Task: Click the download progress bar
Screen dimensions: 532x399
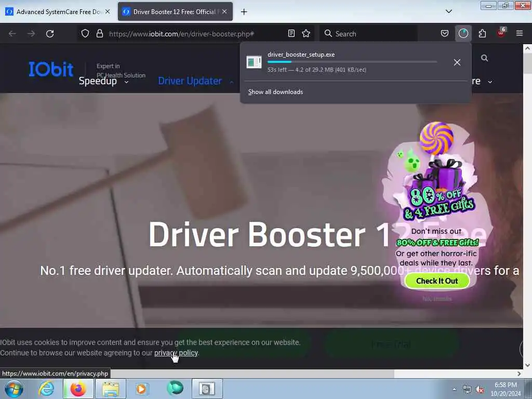Action: [x=352, y=62]
